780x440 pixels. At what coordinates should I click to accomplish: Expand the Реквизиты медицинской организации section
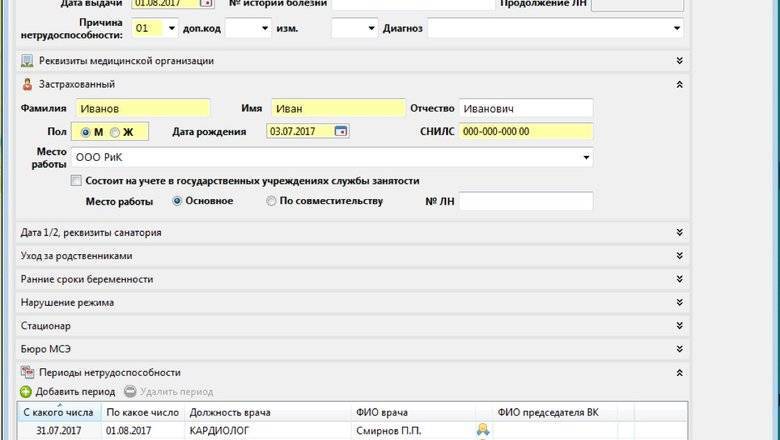click(x=680, y=61)
